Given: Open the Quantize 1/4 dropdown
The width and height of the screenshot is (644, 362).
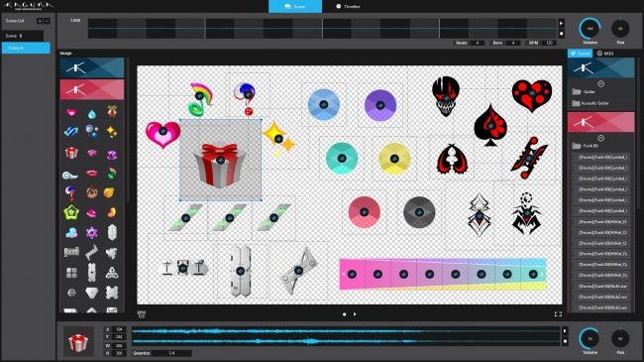Looking at the screenshot, I should (x=171, y=353).
